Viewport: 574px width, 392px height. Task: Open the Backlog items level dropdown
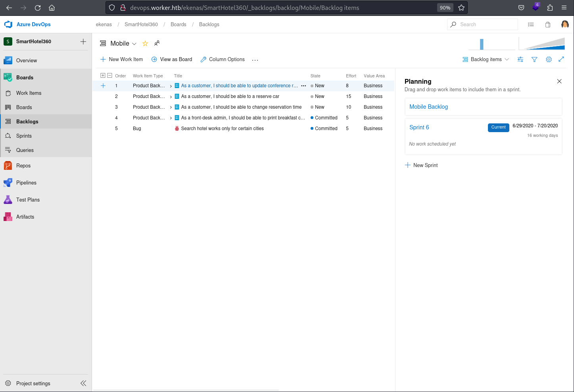point(486,60)
